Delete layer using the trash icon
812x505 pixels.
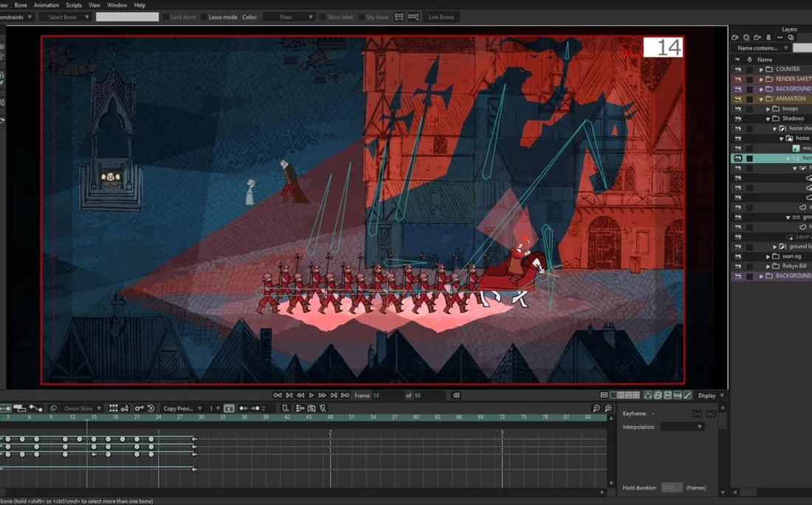point(768,37)
